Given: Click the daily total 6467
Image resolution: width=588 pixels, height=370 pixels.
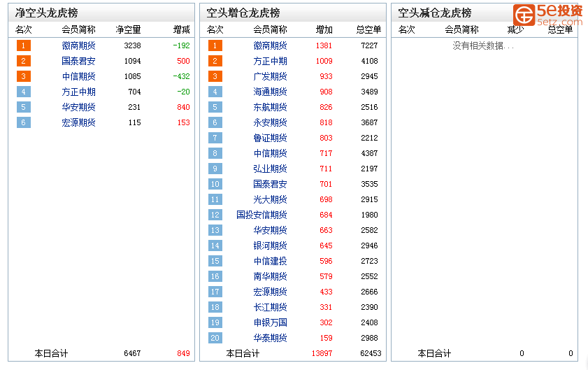Looking at the screenshot, I should [x=132, y=353].
